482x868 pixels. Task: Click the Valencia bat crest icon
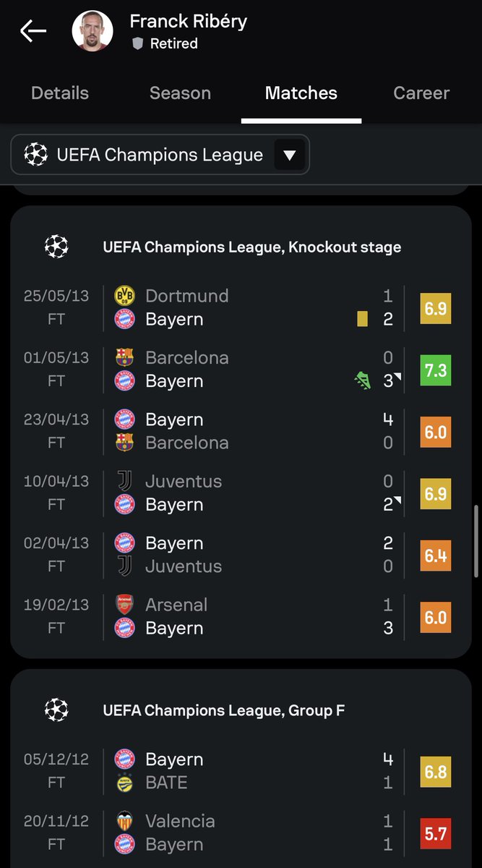pyautogui.click(x=124, y=821)
